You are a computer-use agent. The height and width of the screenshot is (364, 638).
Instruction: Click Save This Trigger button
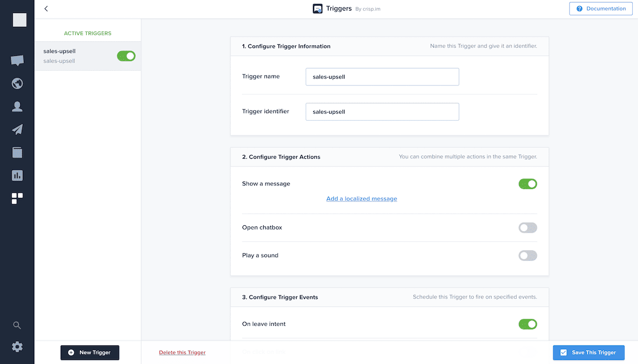[589, 352]
